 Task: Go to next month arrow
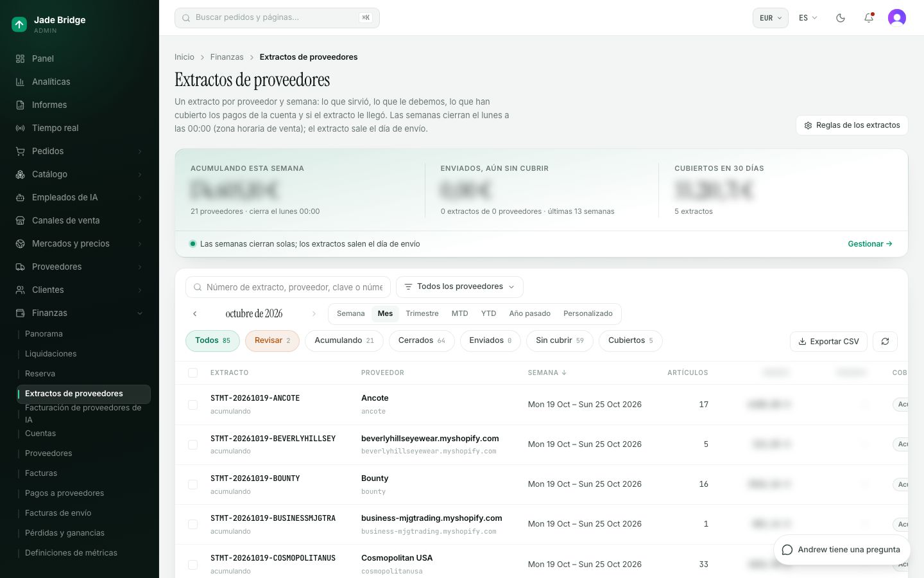tap(314, 314)
